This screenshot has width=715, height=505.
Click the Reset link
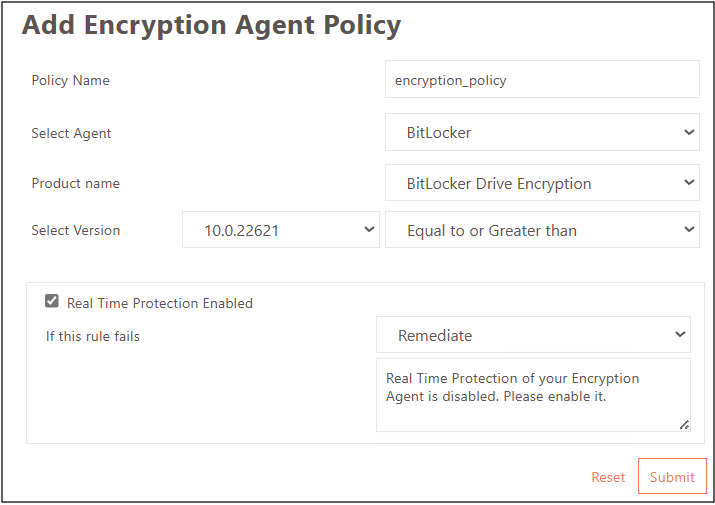[x=608, y=477]
